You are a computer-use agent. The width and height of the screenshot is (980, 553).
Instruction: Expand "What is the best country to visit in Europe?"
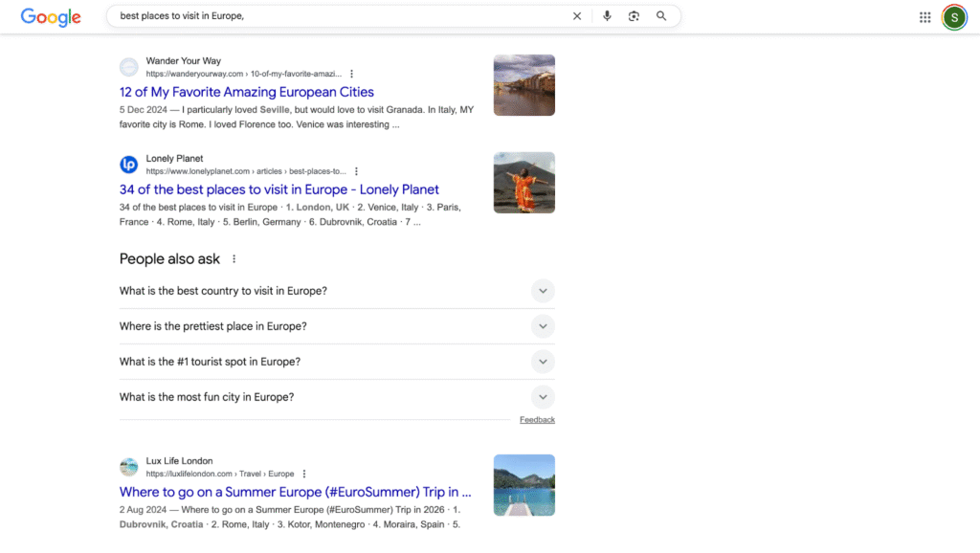pyautogui.click(x=543, y=291)
